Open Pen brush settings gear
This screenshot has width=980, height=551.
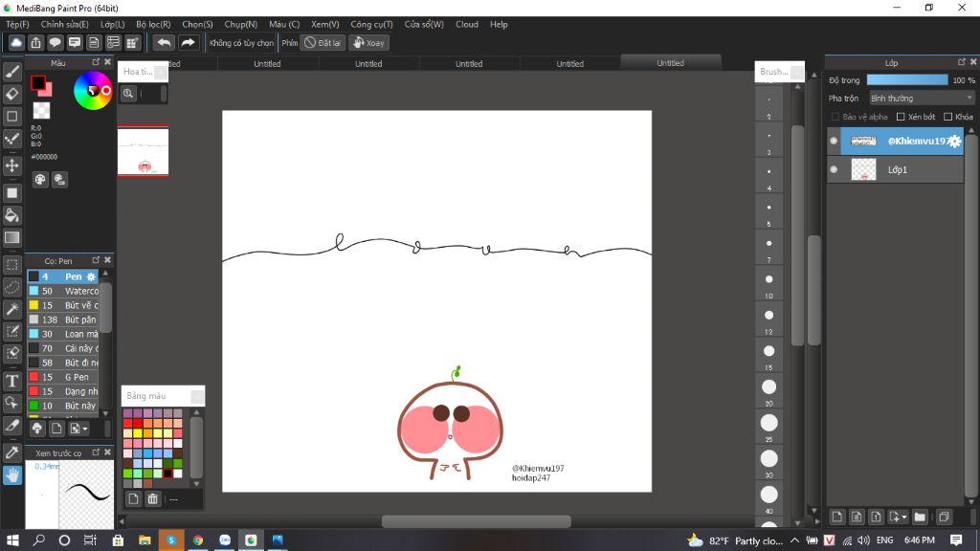click(91, 276)
